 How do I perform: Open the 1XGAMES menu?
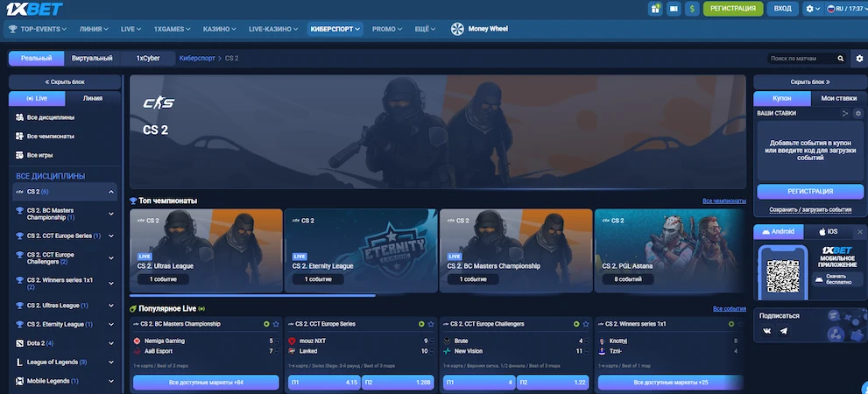173,29
